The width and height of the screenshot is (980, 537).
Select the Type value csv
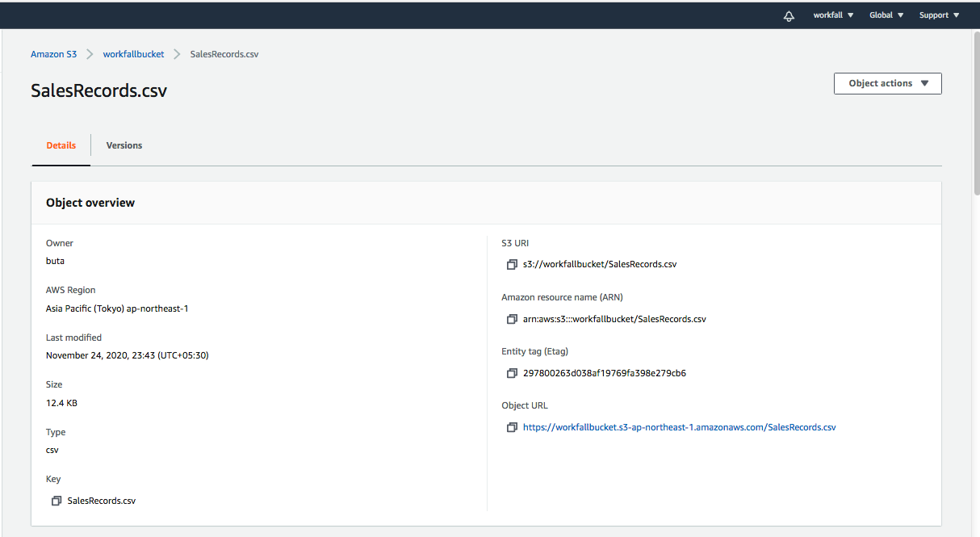[x=52, y=450]
